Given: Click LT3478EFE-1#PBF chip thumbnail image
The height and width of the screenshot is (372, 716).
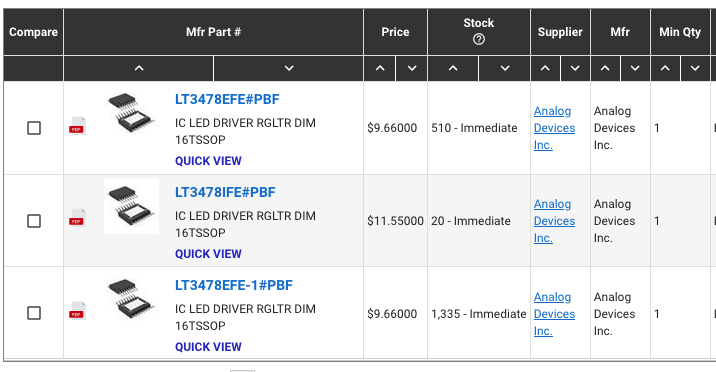Looking at the screenshot, I should (x=132, y=299).
